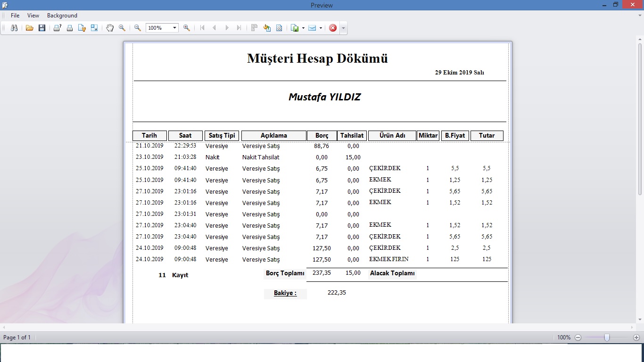Click the 'Satış Tipi' column header
The image size is (644, 362).
click(222, 136)
